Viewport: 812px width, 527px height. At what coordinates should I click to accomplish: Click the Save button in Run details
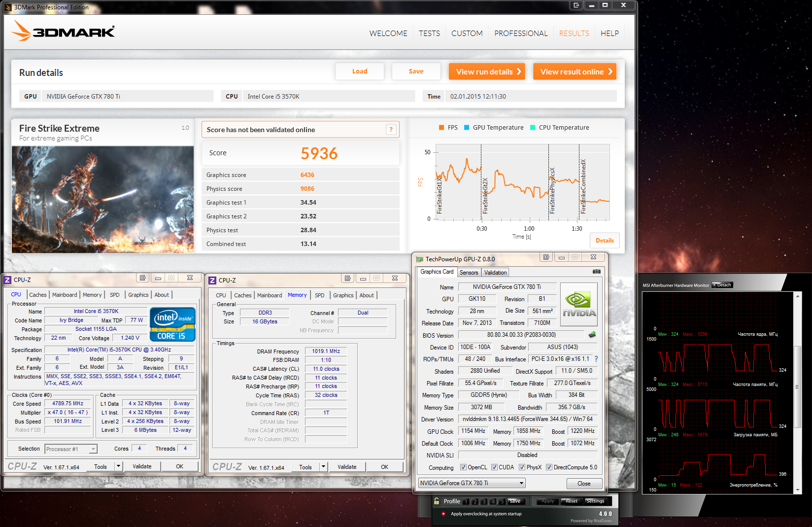416,71
